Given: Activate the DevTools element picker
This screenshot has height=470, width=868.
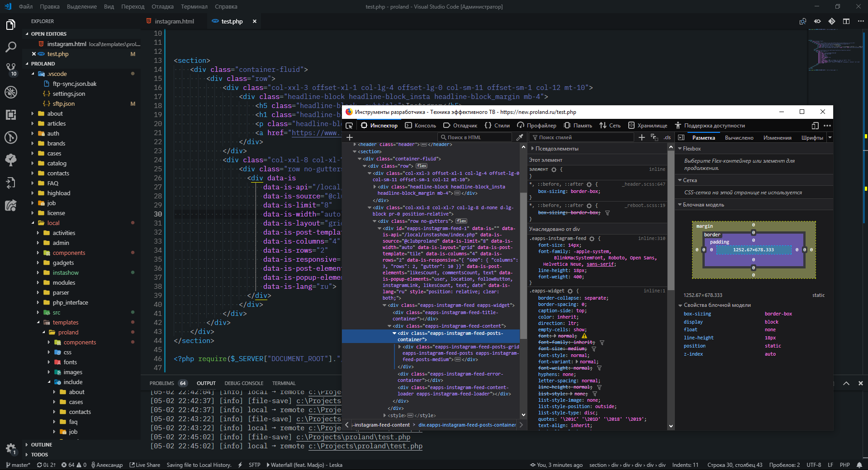Looking at the screenshot, I should click(349, 126).
